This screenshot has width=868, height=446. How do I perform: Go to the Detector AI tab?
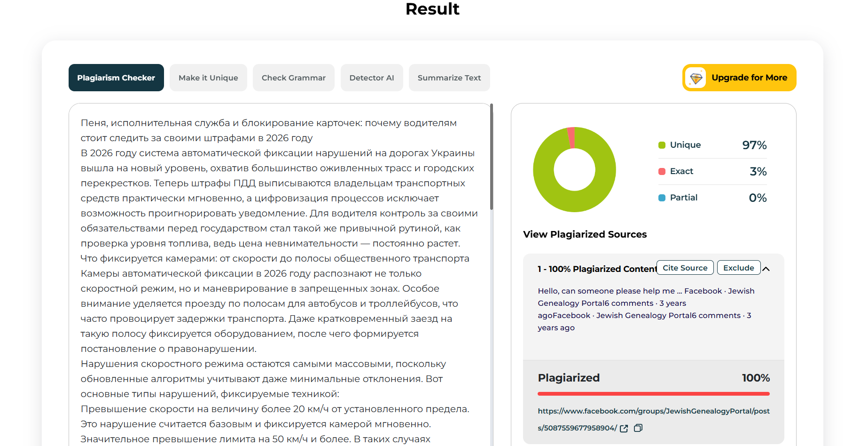[x=371, y=78]
